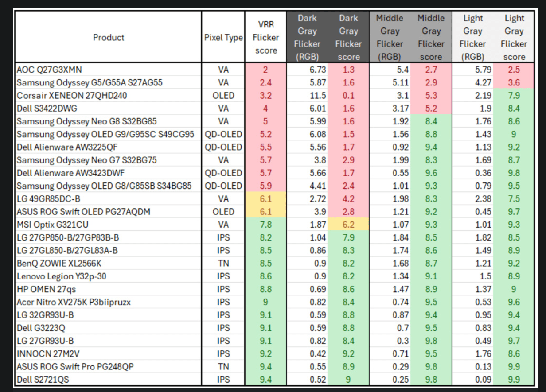
Task: Click the Dell S3422DWG product name
Action: click(x=109, y=109)
